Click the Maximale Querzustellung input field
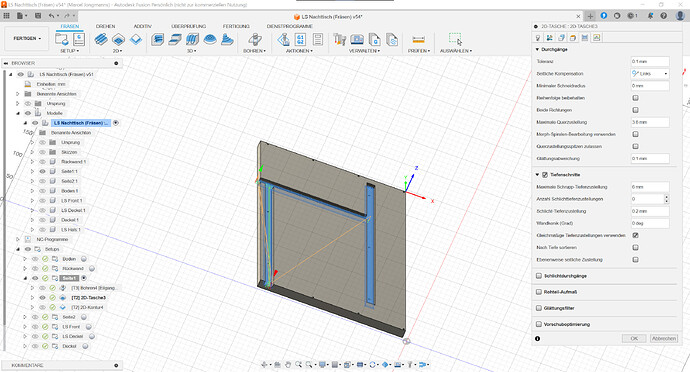Viewport: 690px width, 372px height. (650, 122)
